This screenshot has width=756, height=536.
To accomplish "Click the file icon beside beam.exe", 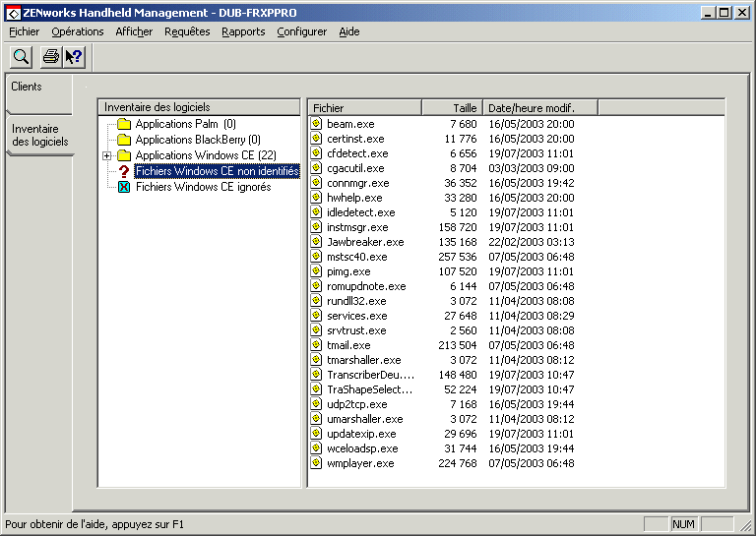I will (316, 124).
